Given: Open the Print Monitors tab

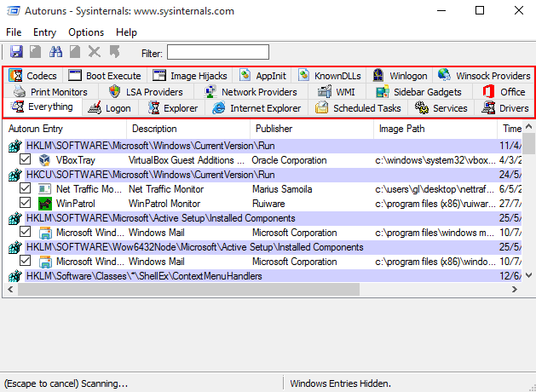Looking at the screenshot, I should [50, 92].
